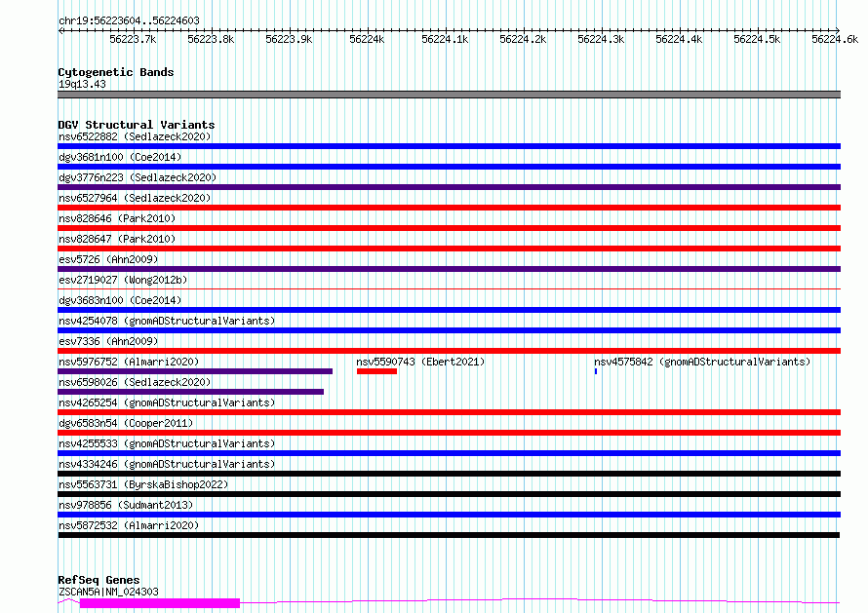868x613 pixels.
Task: Click the 56223.9k ruler position
Action: click(289, 39)
